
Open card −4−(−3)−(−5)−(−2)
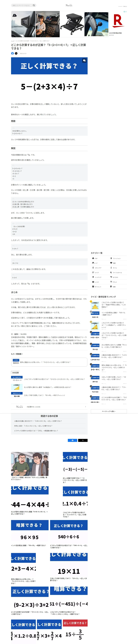tap(75, 468)
